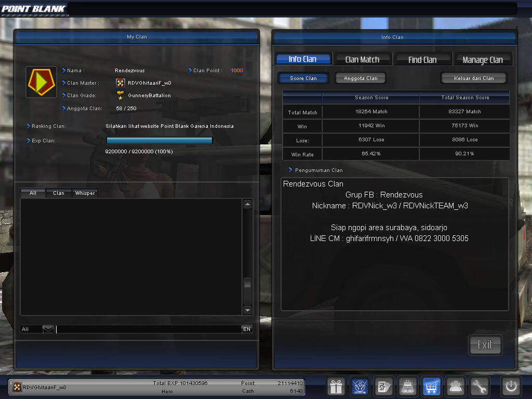This screenshot has height=399, width=532.
Task: Open the shop cart icon
Action: tap(432, 386)
